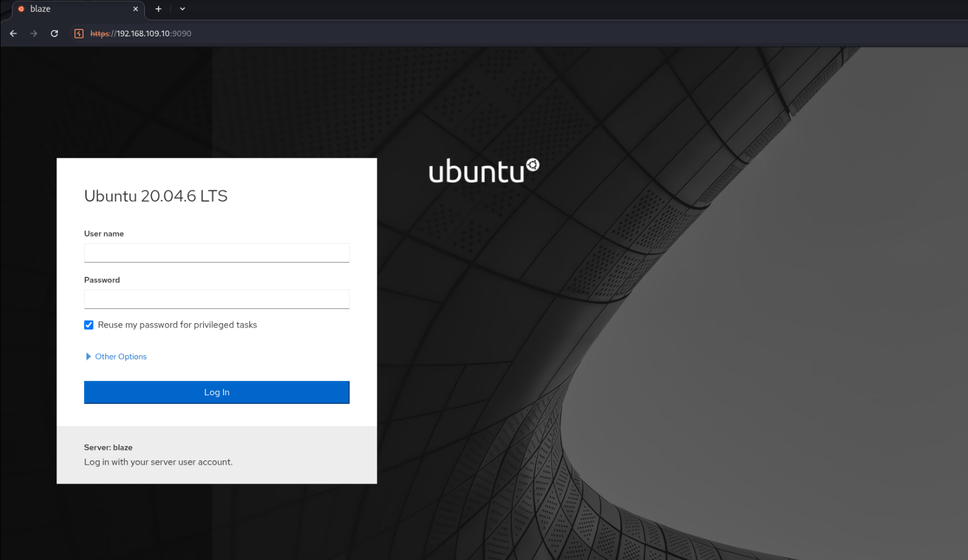Close the blaze tab
Screen dimensions: 968x560
click(x=135, y=9)
